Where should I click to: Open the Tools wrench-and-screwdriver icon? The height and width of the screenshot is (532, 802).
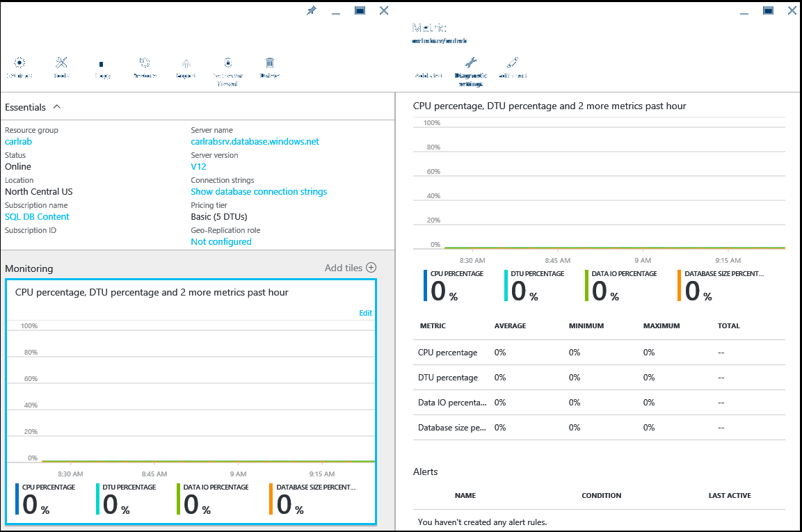[61, 63]
